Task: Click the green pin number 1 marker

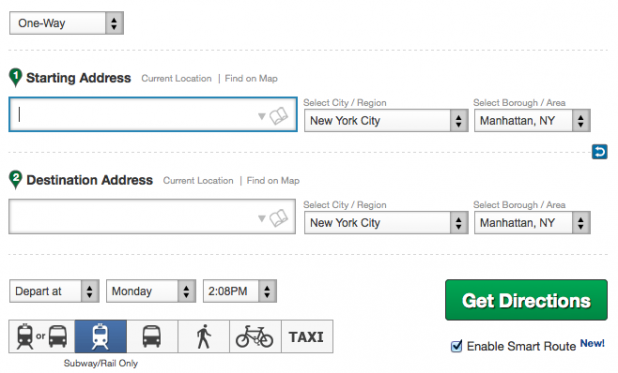Action: (15, 77)
